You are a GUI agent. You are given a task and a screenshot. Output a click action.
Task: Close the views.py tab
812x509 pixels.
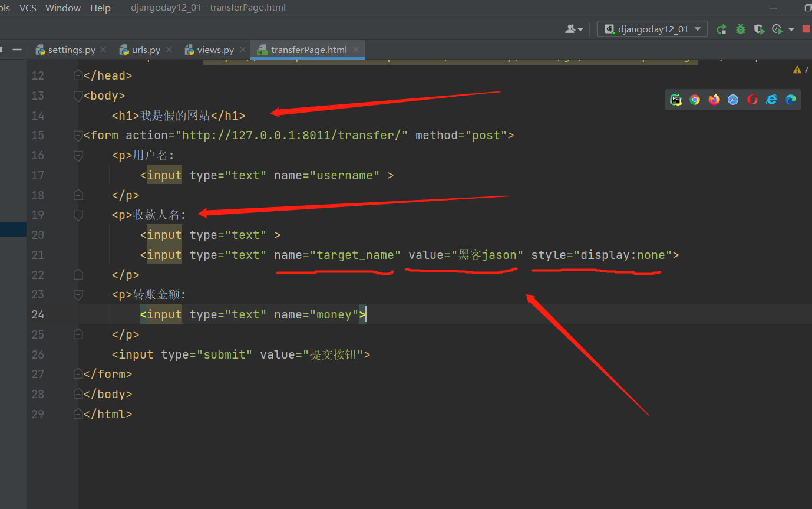coord(242,50)
